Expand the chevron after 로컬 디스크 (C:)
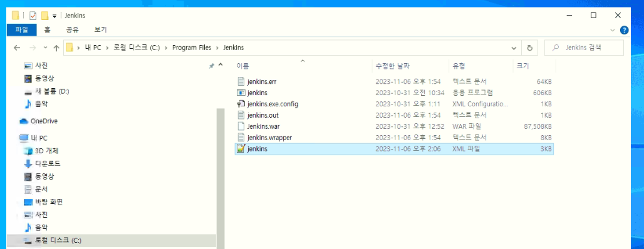 click(166, 48)
